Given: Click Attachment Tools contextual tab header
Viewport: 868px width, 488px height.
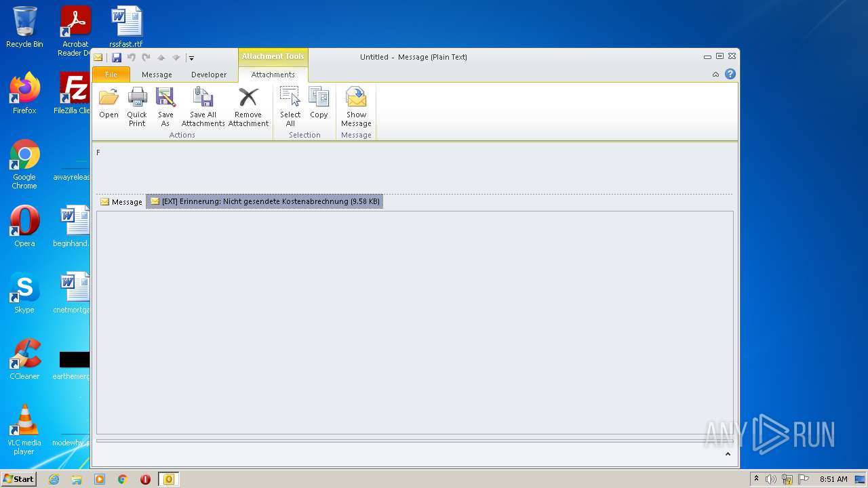Looking at the screenshot, I should pos(273,57).
